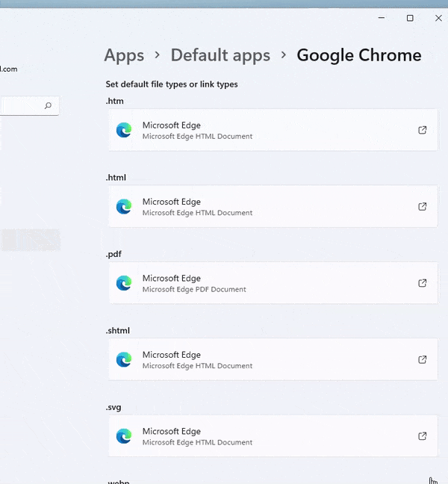
Task: Click the .svg file type label
Action: point(113,407)
